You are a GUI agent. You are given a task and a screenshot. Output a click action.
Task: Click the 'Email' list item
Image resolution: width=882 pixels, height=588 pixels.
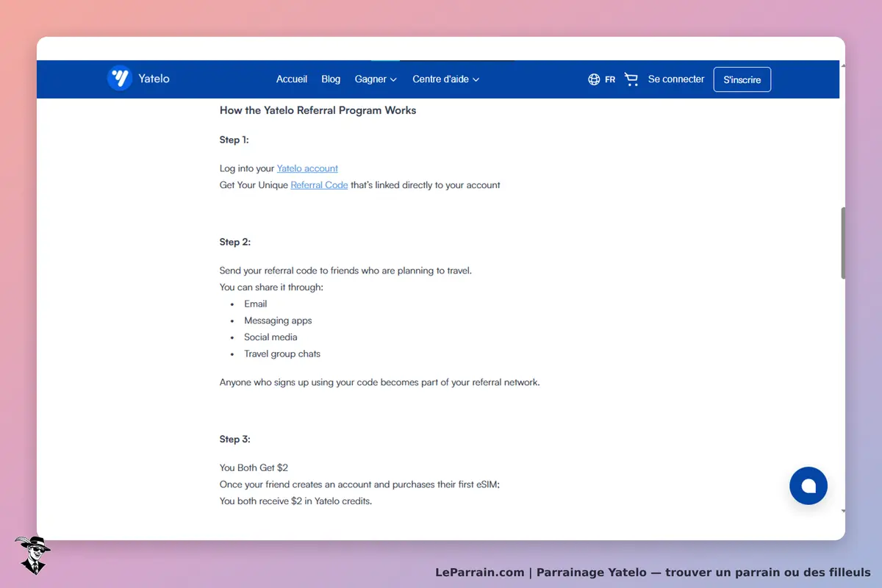click(x=256, y=304)
